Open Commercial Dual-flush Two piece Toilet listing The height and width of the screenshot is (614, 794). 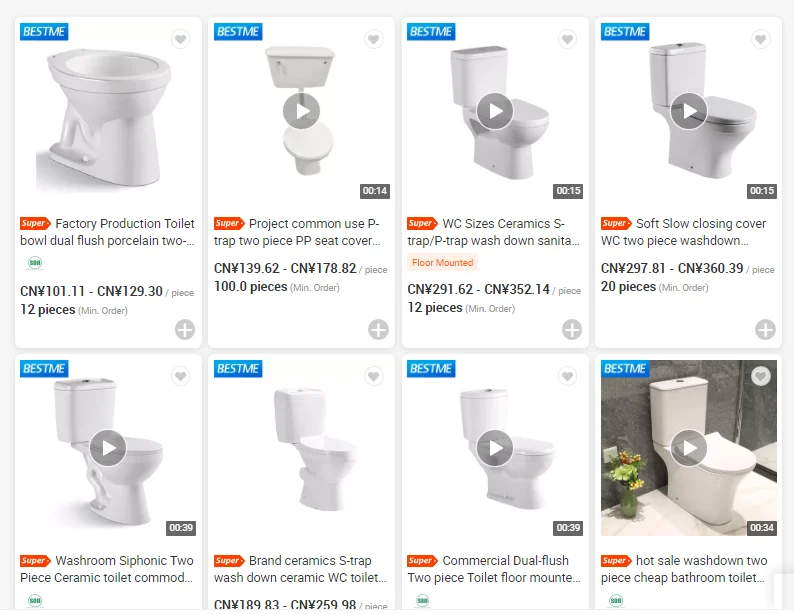click(x=494, y=569)
